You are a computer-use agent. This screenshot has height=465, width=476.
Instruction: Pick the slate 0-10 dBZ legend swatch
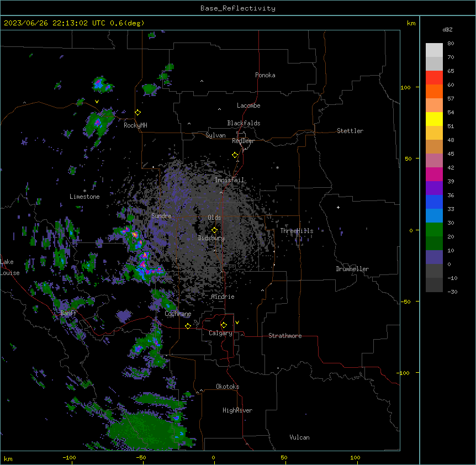tap(434, 257)
